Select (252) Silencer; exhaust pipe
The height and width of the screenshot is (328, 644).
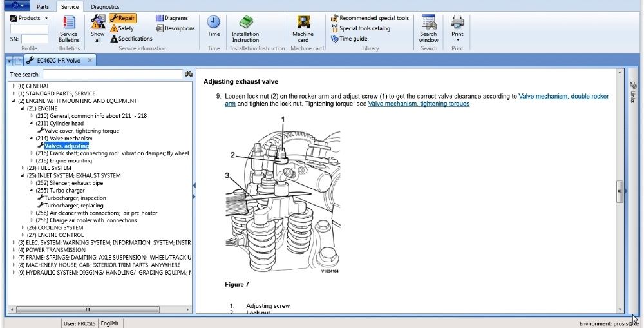pyautogui.click(x=70, y=183)
